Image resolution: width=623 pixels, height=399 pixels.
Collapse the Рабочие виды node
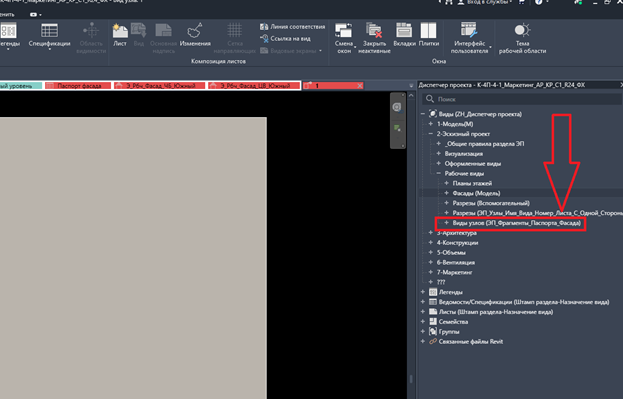pos(439,173)
